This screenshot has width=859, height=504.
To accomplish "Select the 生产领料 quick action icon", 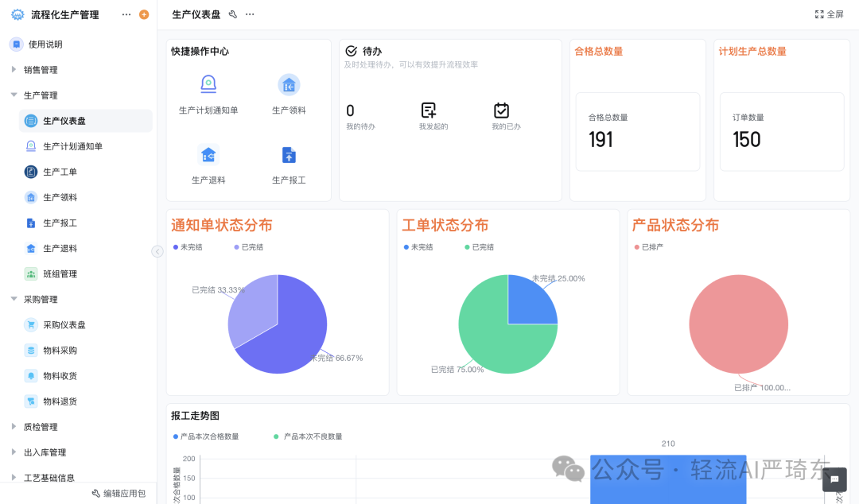I will coord(288,83).
